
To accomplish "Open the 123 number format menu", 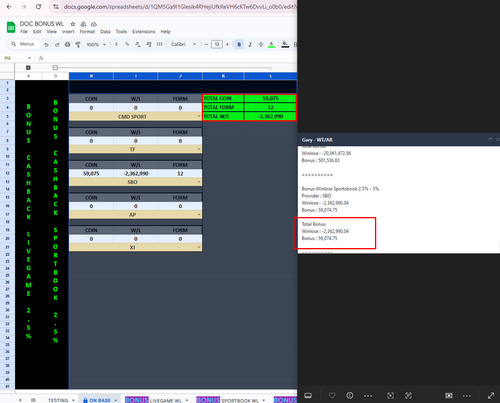I will click(x=160, y=44).
